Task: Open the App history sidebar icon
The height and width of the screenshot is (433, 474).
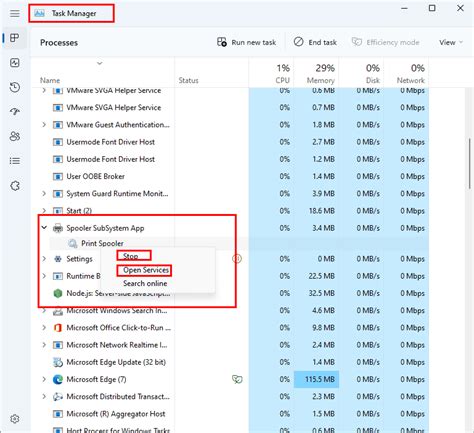Action: click(15, 87)
